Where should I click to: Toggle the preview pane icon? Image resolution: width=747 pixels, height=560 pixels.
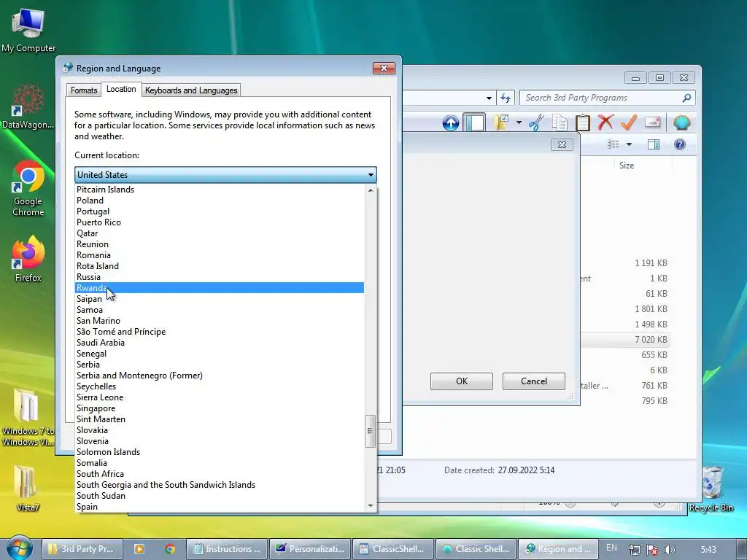point(654,144)
